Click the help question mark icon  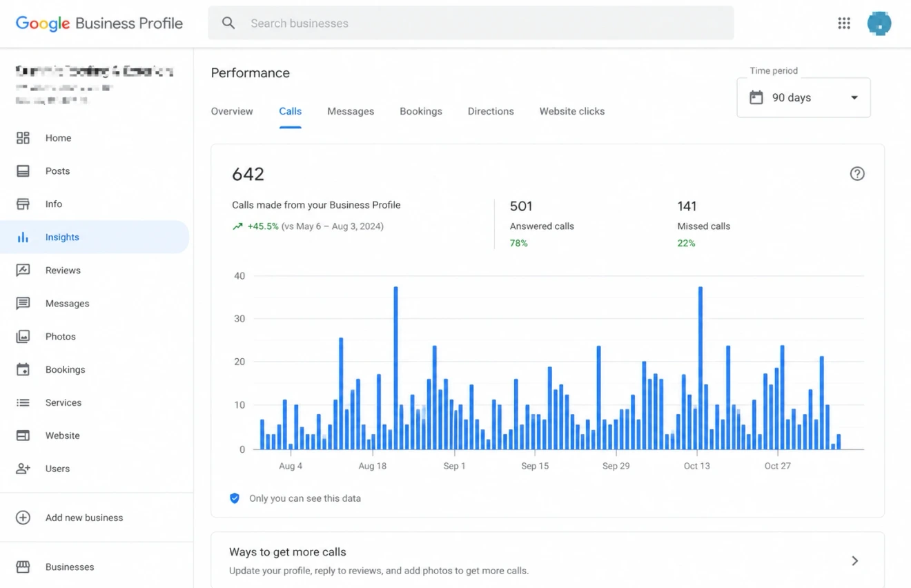(856, 174)
